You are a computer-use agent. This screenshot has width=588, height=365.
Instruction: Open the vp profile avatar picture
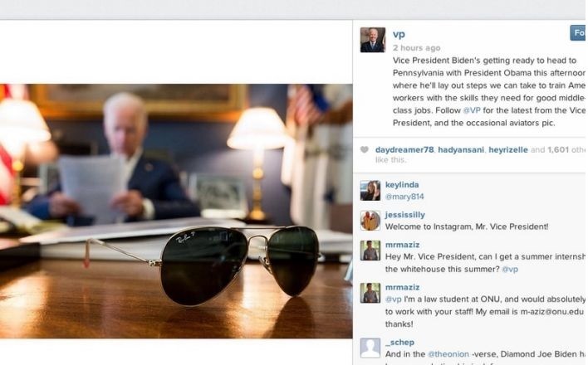[x=373, y=40]
